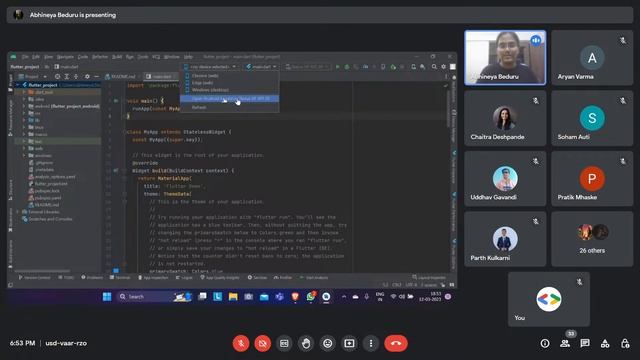Click the Debug bug icon in toolbar
640x360 pixels.
(x=347, y=67)
